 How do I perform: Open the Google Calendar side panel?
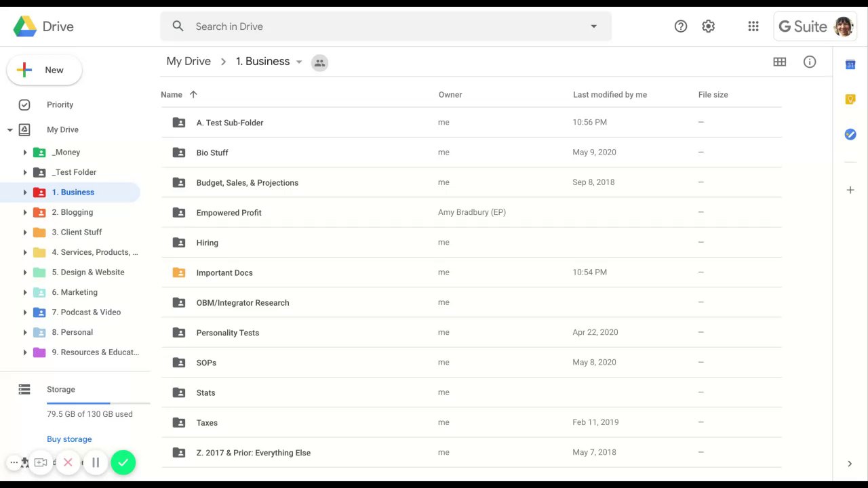pos(850,64)
